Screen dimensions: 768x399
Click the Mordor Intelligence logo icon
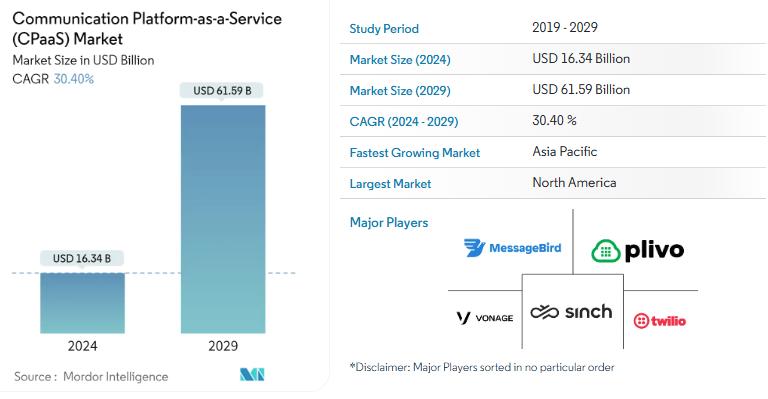click(252, 375)
